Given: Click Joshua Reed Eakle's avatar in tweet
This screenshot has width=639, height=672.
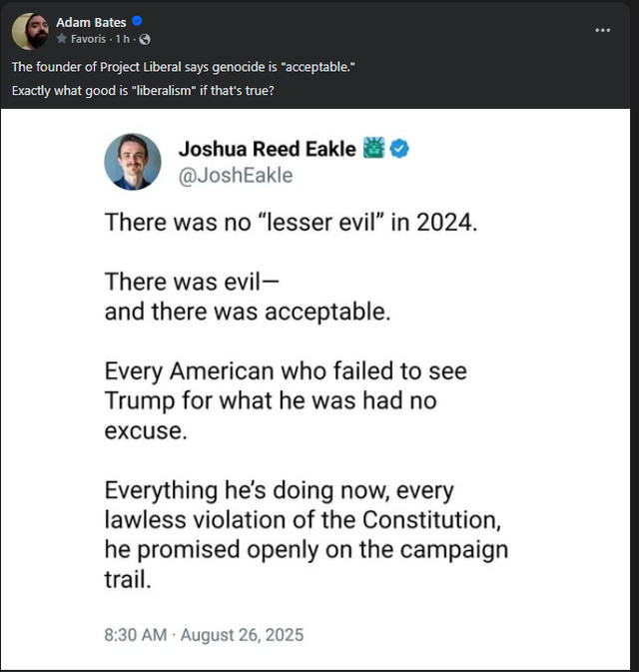Looking at the screenshot, I should 133,160.
